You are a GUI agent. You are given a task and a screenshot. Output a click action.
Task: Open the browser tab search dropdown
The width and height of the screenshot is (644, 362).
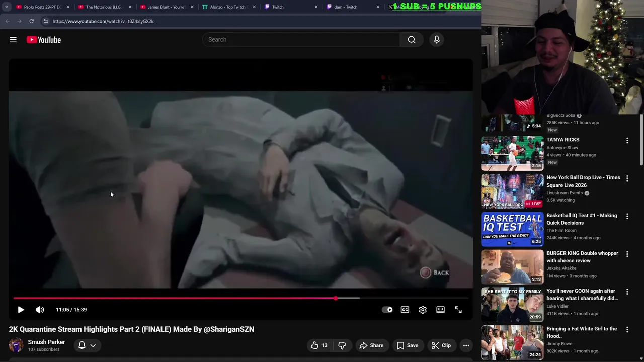pyautogui.click(x=7, y=7)
